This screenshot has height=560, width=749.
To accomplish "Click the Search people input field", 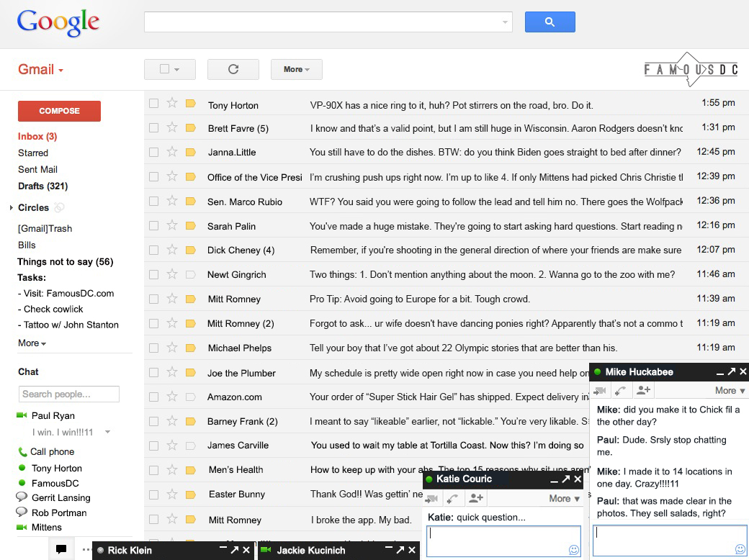I will [68, 394].
